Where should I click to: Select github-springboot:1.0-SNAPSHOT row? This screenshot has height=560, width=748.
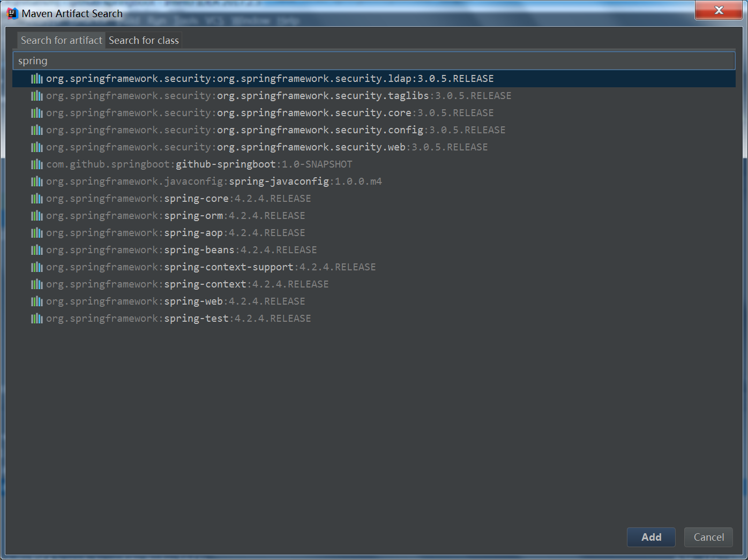click(x=374, y=164)
